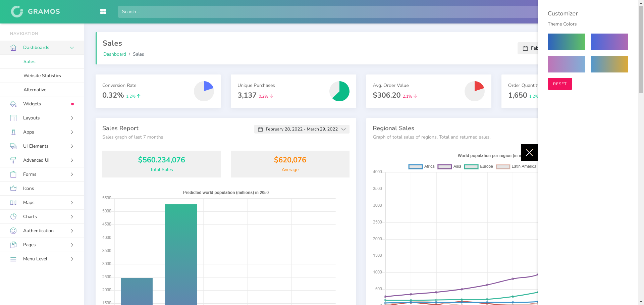This screenshot has height=305, width=644.
Task: Click the GRAMOS brand name
Action: [44, 11]
